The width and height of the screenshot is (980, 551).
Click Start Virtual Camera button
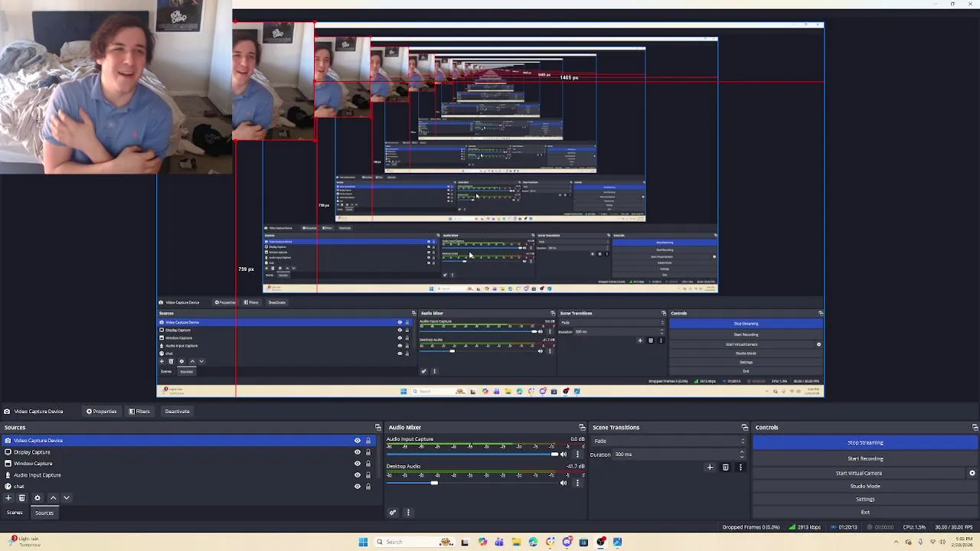point(858,473)
